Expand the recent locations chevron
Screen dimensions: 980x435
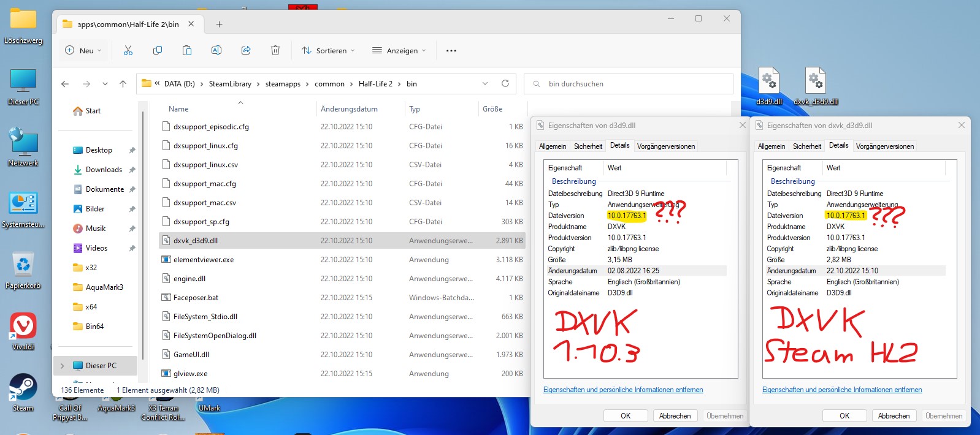click(105, 84)
